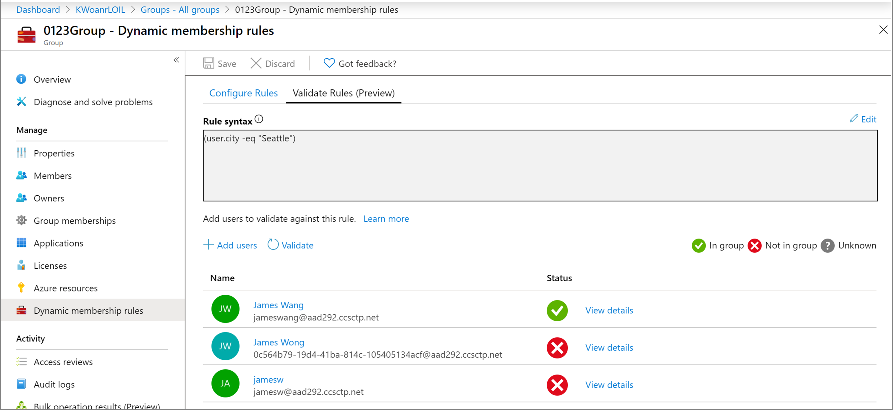
Task: Click the Edit pencil icon
Action: [854, 118]
